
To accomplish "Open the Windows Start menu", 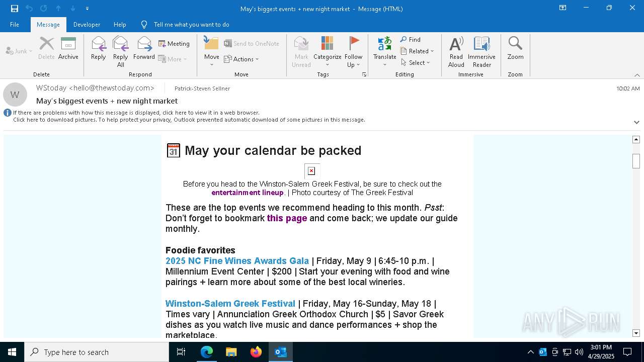I will pyautogui.click(x=12, y=352).
